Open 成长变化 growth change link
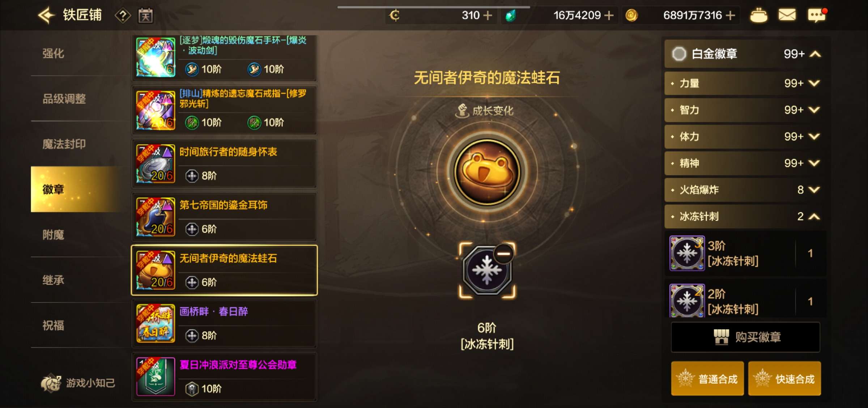 coord(485,111)
